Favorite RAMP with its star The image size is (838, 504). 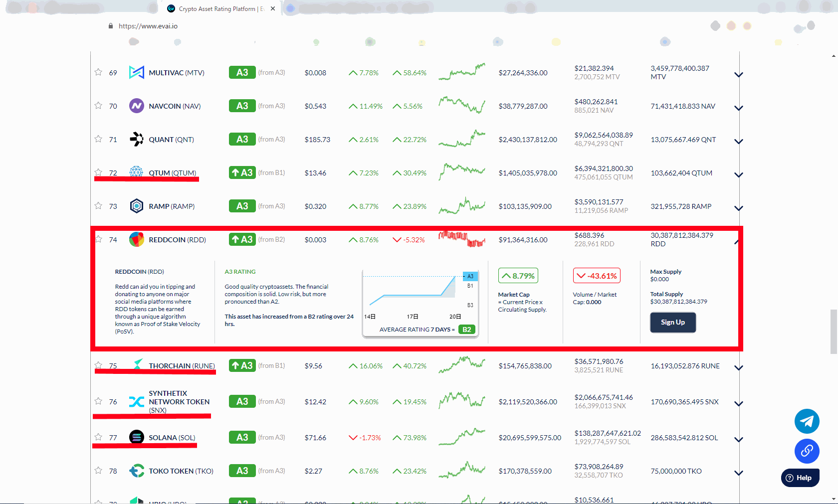tap(98, 206)
